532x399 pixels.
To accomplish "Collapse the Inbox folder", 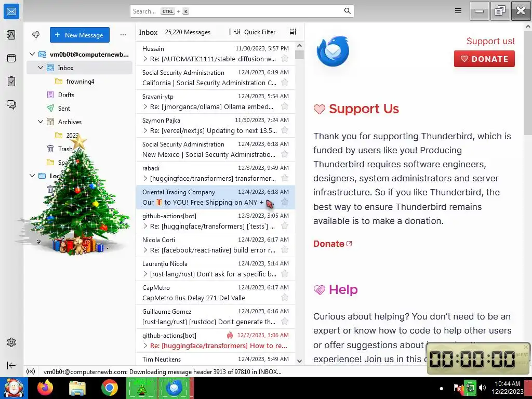I will coord(41,68).
